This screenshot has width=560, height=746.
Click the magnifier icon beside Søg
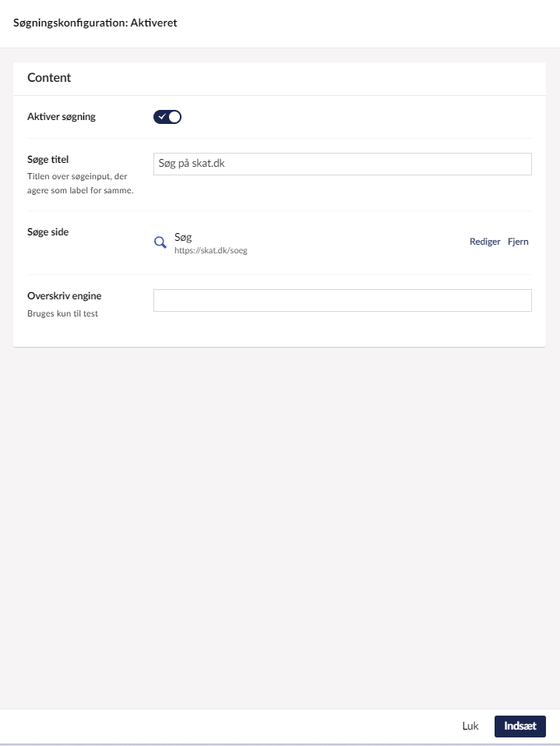160,242
